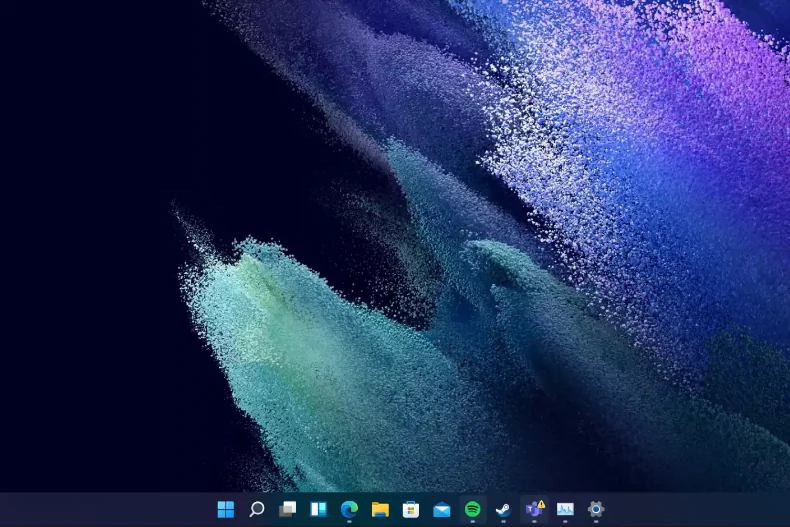Open taskbar Search magnifier
The width and height of the screenshot is (790, 527).
point(257,509)
